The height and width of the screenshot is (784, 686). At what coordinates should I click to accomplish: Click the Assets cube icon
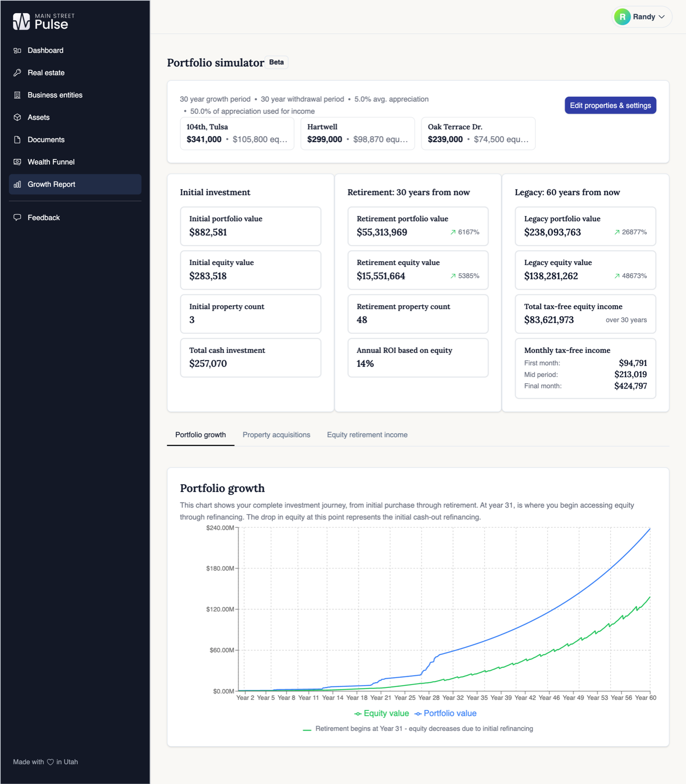tap(17, 117)
